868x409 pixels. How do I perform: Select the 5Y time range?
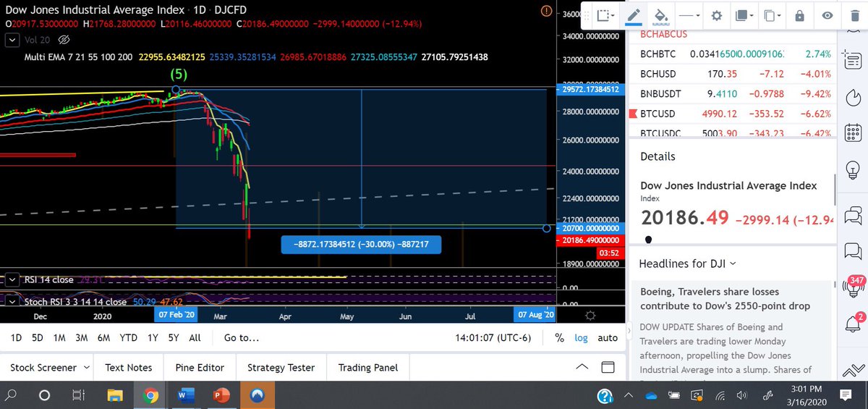(174, 337)
